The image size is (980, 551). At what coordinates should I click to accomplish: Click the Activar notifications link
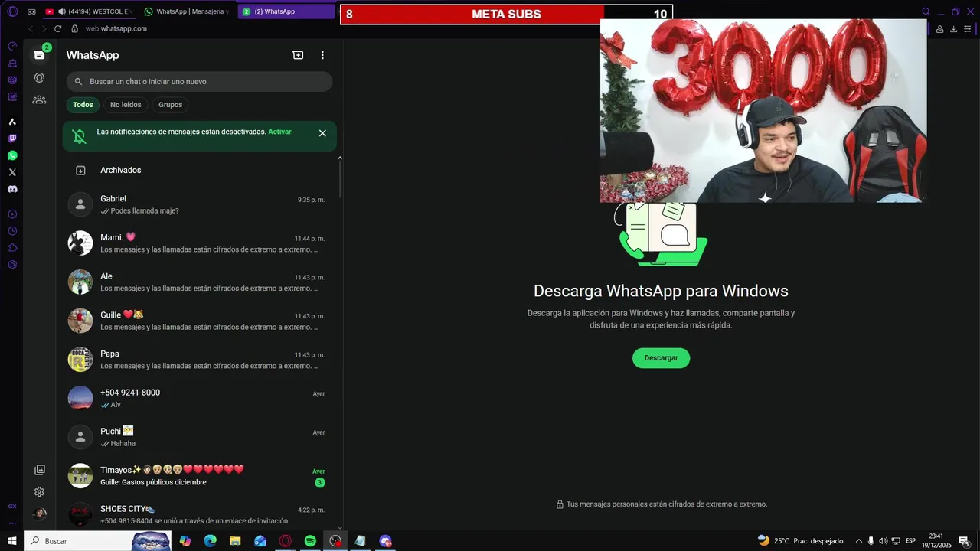(279, 132)
